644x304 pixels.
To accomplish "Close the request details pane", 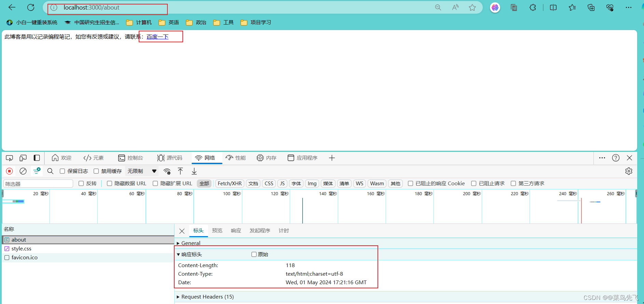I will (x=182, y=231).
